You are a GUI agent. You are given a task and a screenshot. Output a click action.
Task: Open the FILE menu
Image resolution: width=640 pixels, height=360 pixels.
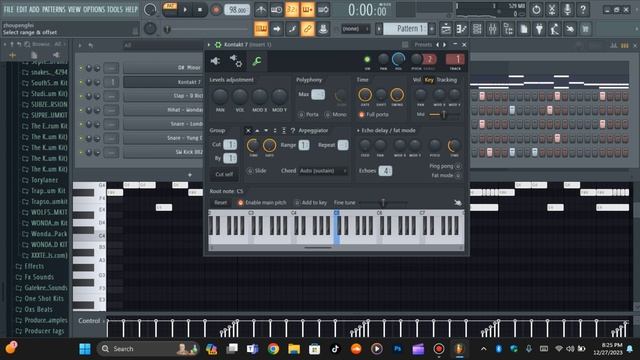coord(8,9)
